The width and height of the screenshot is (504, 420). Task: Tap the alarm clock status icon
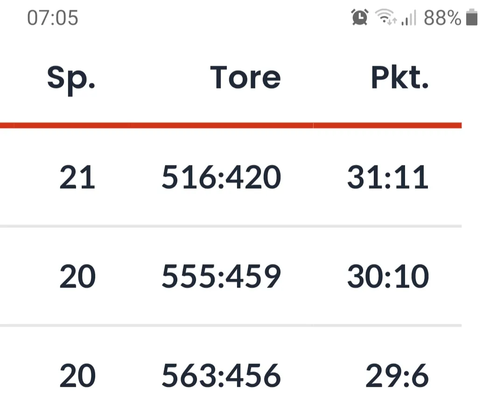pos(360,18)
